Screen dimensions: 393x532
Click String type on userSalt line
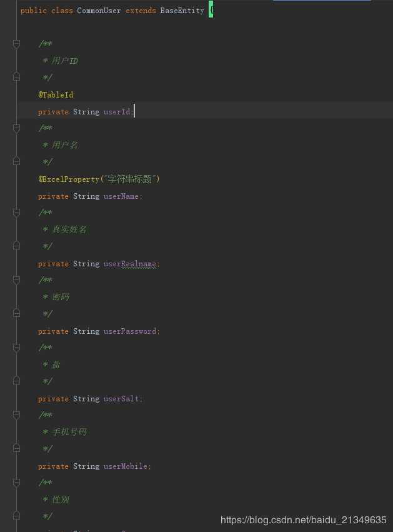coord(86,399)
